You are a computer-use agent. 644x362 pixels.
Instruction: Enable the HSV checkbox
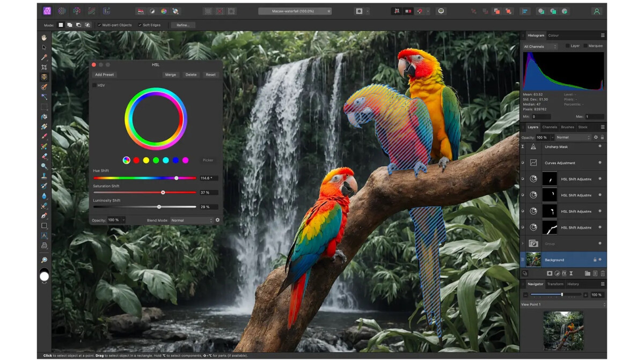tap(94, 85)
